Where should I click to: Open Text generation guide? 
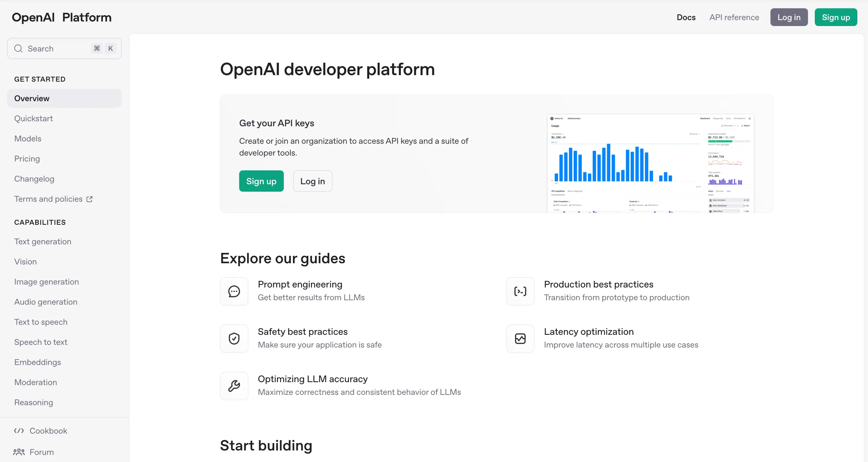pyautogui.click(x=43, y=241)
